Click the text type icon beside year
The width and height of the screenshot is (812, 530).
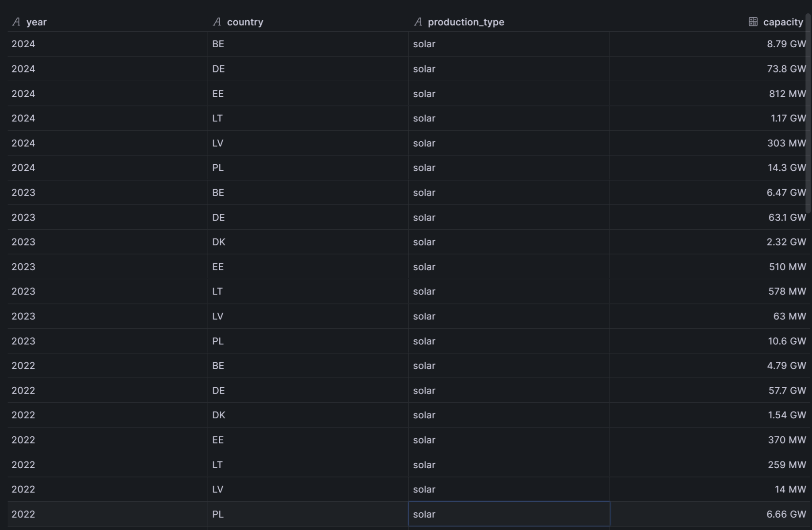coord(16,22)
